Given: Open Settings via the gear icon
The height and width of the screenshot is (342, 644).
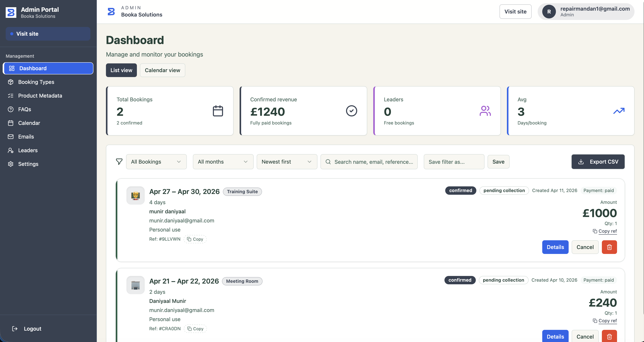Looking at the screenshot, I should click(x=11, y=164).
